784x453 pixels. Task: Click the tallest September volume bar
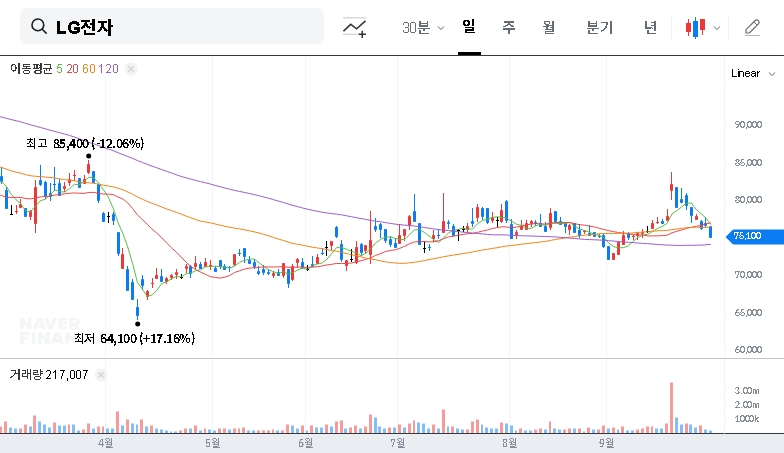[672, 408]
